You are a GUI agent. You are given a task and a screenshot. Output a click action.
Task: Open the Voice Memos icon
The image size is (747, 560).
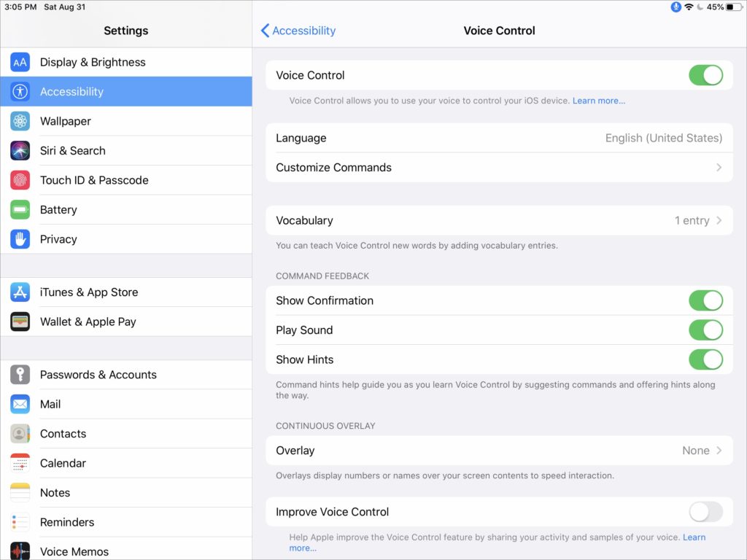click(x=20, y=551)
